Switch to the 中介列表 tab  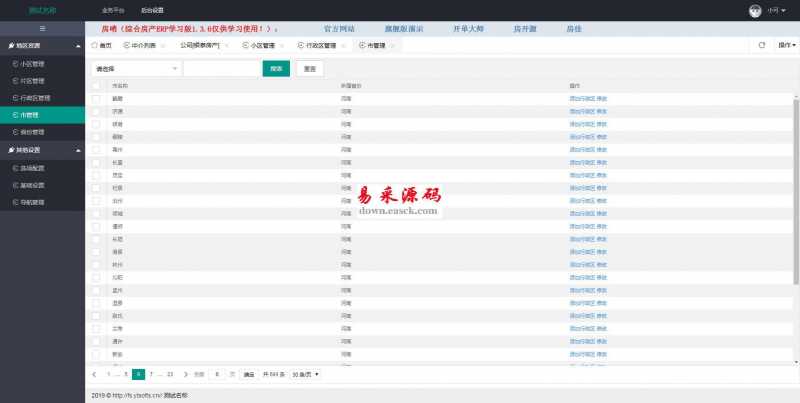tap(143, 45)
